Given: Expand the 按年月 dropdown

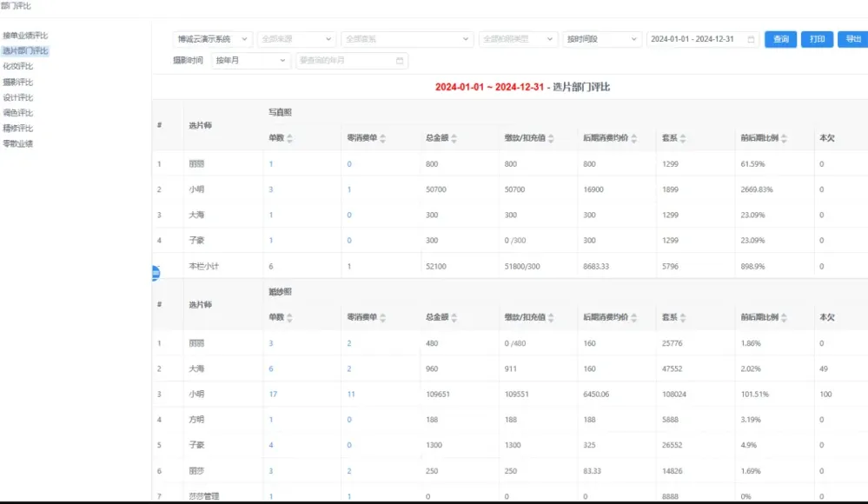Looking at the screenshot, I should click(x=251, y=61).
